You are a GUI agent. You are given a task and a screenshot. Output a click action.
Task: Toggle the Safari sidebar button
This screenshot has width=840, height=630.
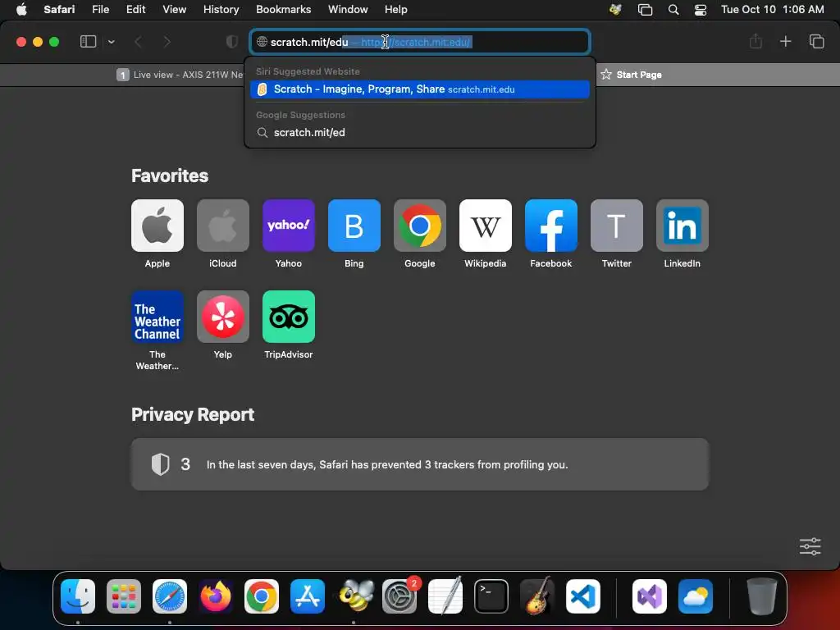click(88, 42)
